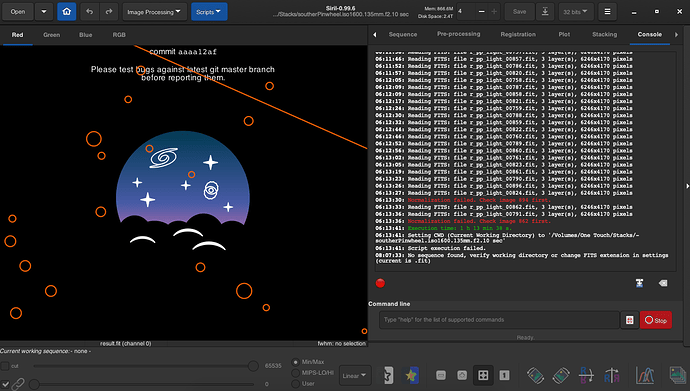Image resolution: width=690 pixels, height=391 pixels.
Task: Set zoom to 1:1 actual size
Action: (x=504, y=375)
